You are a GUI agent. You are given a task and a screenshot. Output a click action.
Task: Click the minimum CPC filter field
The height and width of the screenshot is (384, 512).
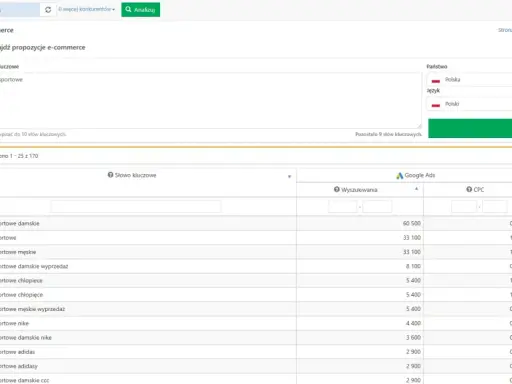[x=464, y=207]
